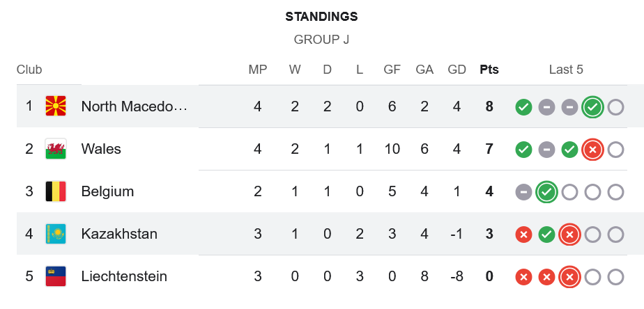Open the North Macedonia team name

point(135,106)
